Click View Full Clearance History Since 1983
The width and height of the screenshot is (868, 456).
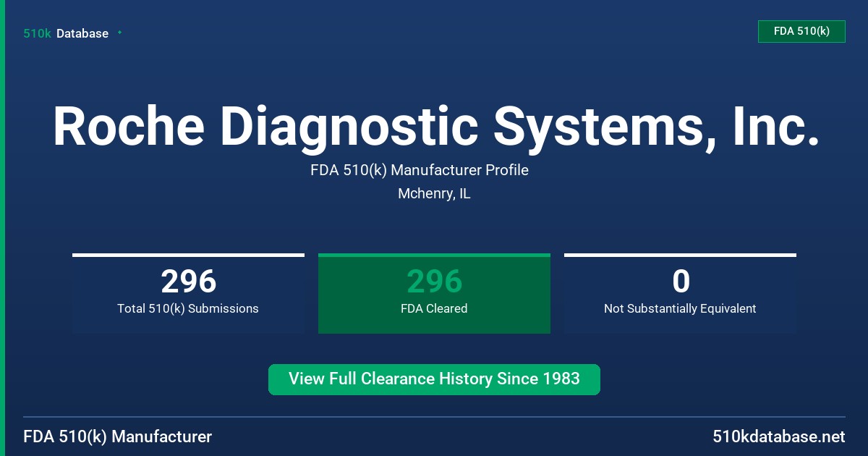point(434,379)
